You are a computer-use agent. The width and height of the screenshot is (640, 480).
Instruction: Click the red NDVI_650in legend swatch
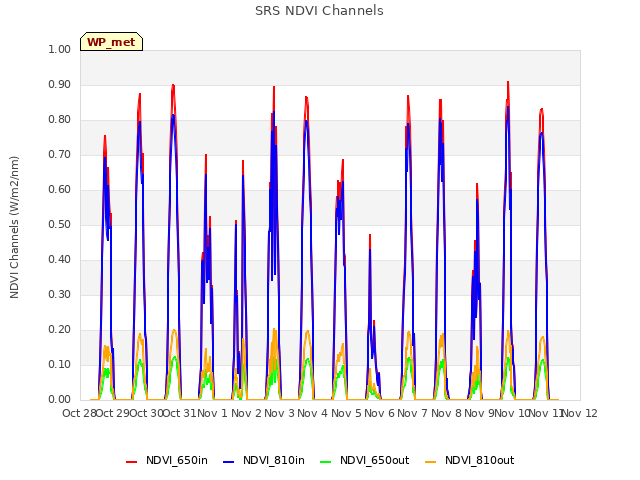(x=131, y=461)
